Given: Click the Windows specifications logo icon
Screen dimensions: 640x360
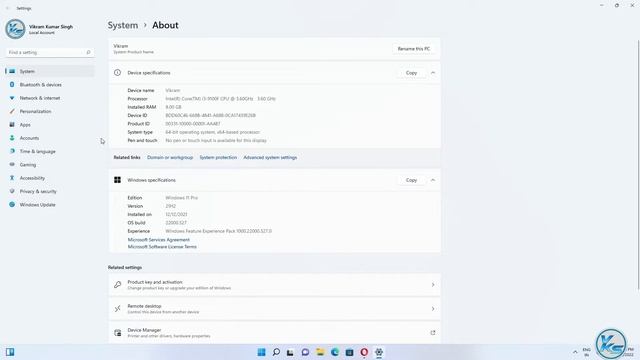Looking at the screenshot, I should tap(118, 180).
